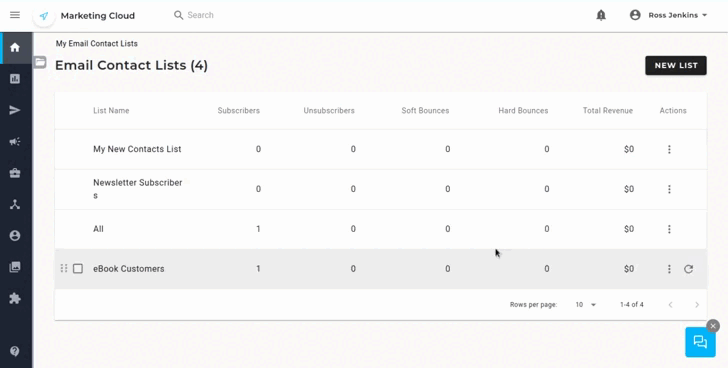Open the notifications bell
The width and height of the screenshot is (728, 368).
click(601, 15)
